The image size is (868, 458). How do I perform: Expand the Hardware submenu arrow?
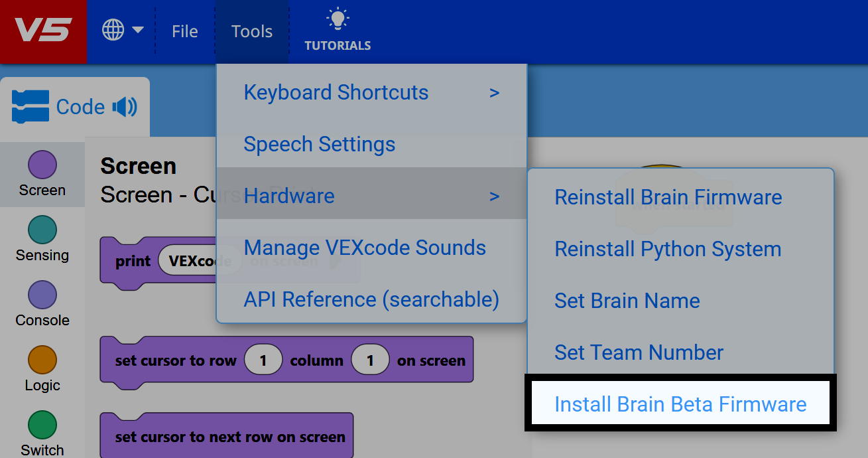click(494, 196)
